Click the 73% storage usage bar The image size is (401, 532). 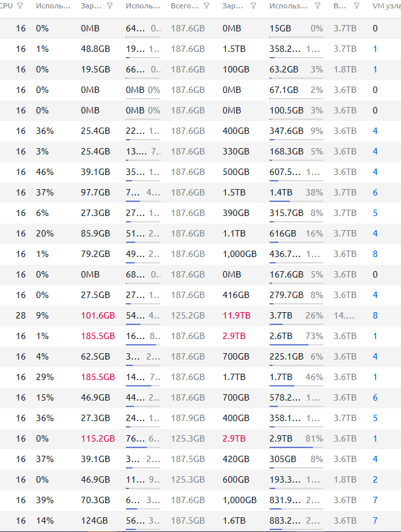(x=296, y=345)
